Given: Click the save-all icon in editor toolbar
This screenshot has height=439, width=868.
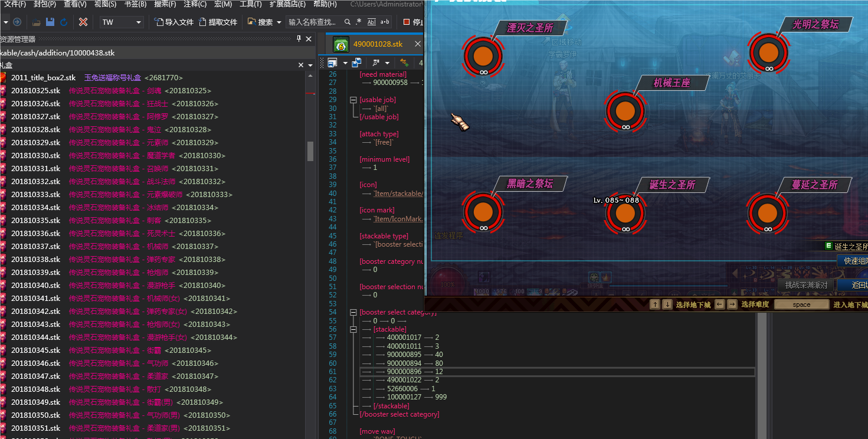Looking at the screenshot, I should click(x=356, y=63).
